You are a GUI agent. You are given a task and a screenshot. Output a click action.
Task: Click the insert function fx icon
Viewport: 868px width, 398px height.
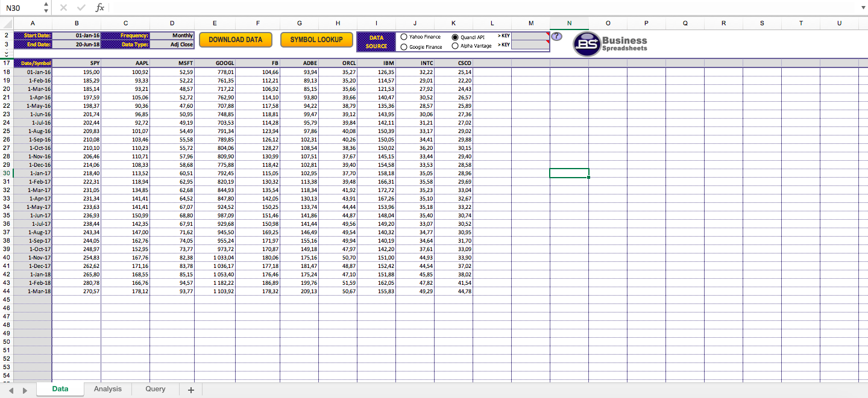[100, 8]
